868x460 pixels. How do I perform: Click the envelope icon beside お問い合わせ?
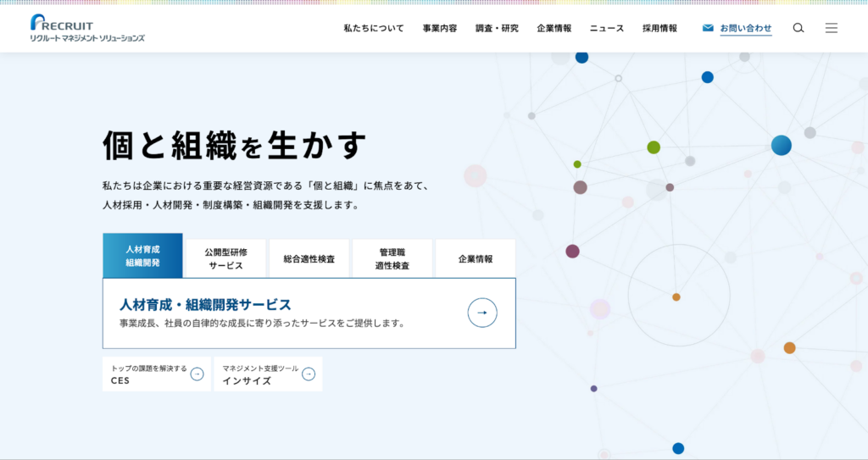pyautogui.click(x=708, y=28)
